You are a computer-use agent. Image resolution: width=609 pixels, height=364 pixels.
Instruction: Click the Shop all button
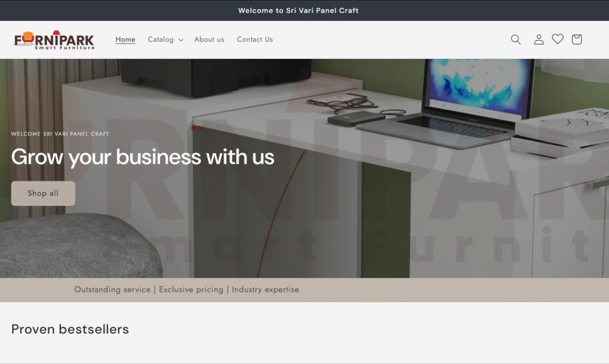coord(43,193)
